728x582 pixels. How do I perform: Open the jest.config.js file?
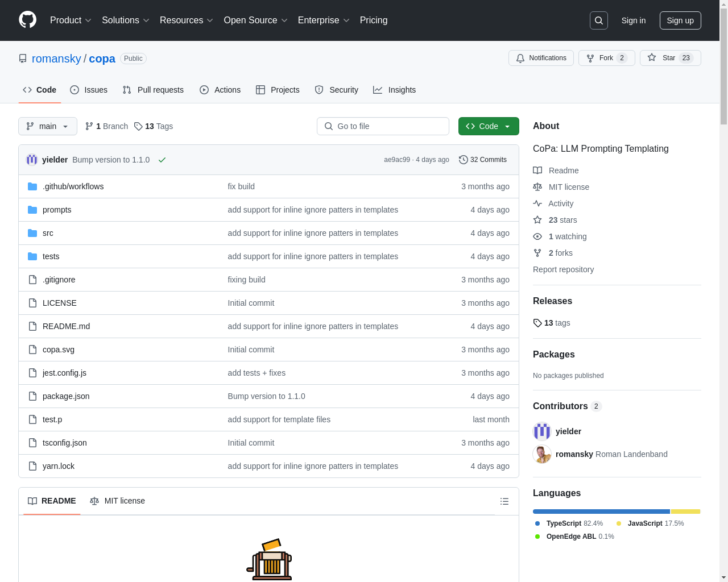[x=64, y=373]
